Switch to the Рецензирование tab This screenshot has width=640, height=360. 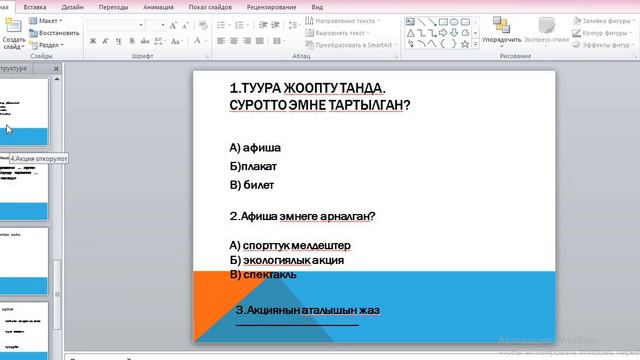point(271,7)
